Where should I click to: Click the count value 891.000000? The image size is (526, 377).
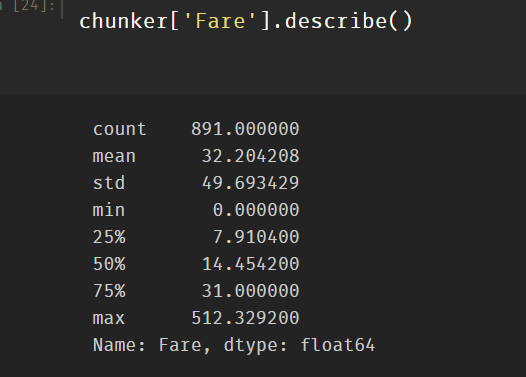tap(245, 129)
